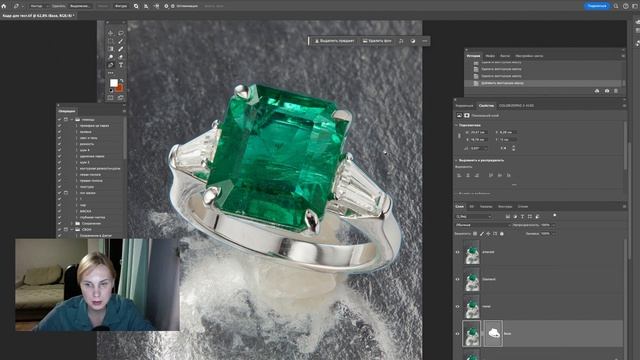Click Select Subject in contextual taskbar
Image resolution: width=640 pixels, height=360 pixels.
[334, 41]
